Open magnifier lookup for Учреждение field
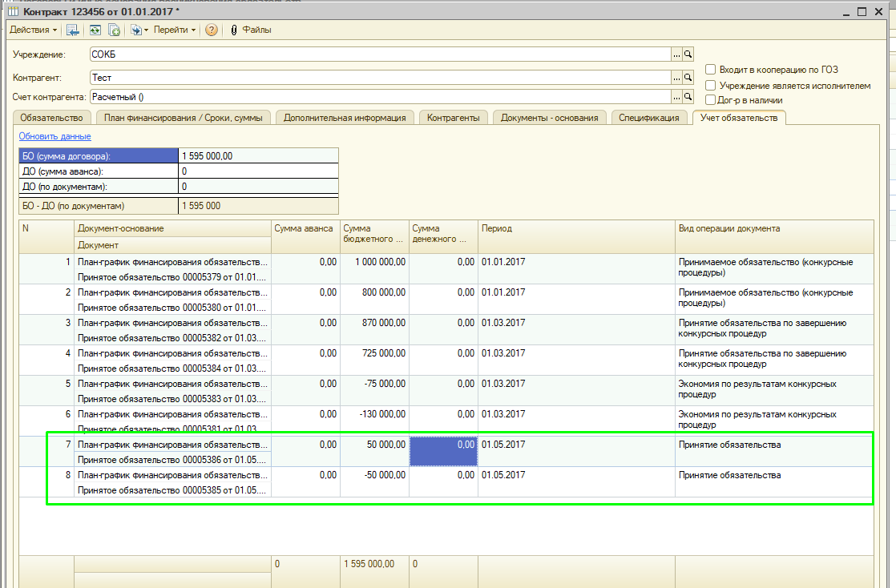 pyautogui.click(x=688, y=54)
